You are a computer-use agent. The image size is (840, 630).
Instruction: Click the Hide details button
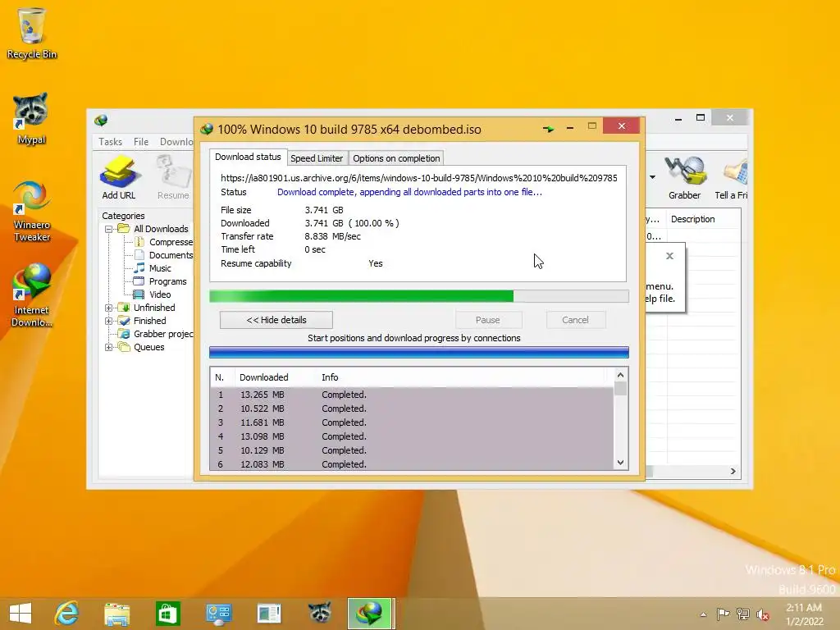(x=276, y=320)
